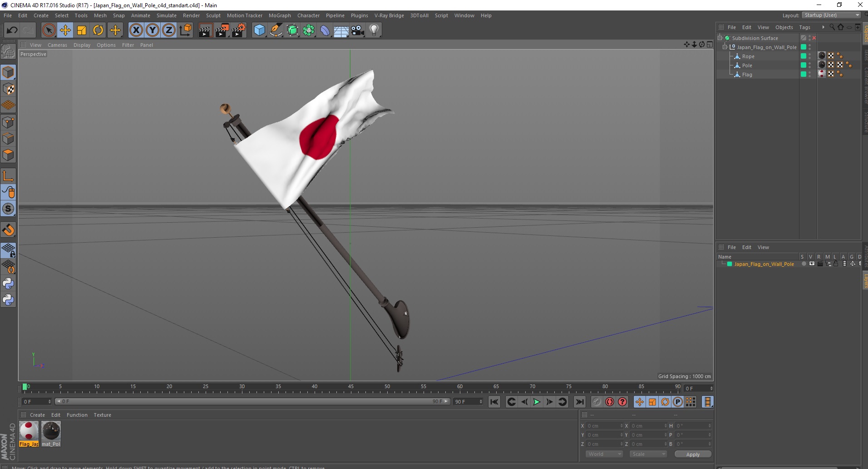The height and width of the screenshot is (469, 868).
Task: Add a Camera object
Action: (x=358, y=30)
